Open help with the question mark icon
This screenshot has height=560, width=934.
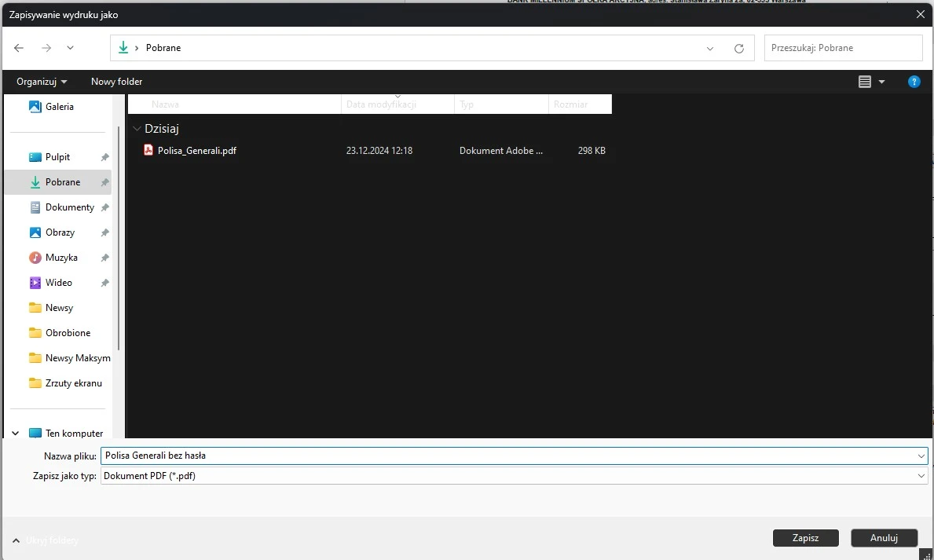914,82
